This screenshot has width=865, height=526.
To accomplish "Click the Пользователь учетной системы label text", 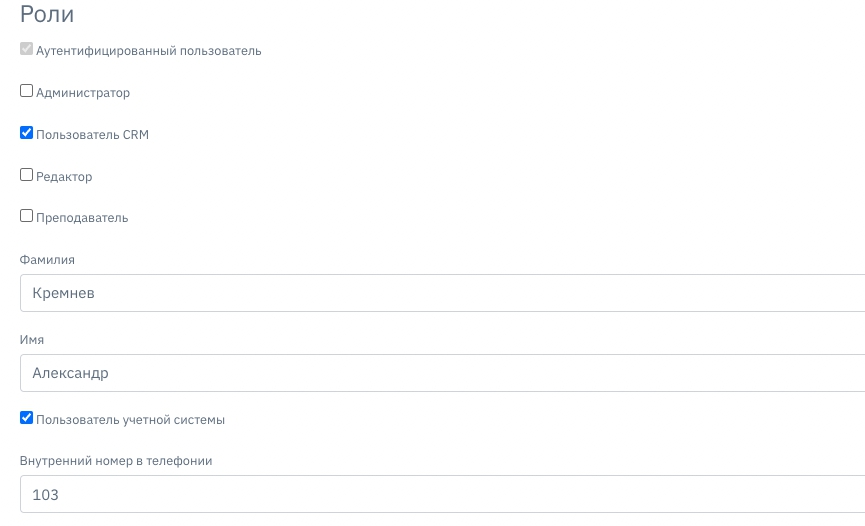I will 131,420.
